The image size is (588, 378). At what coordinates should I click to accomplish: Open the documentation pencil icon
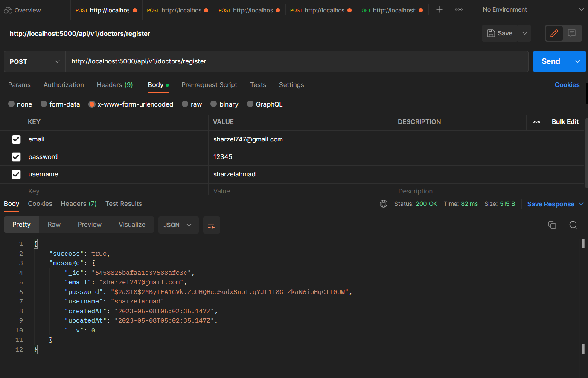553,33
